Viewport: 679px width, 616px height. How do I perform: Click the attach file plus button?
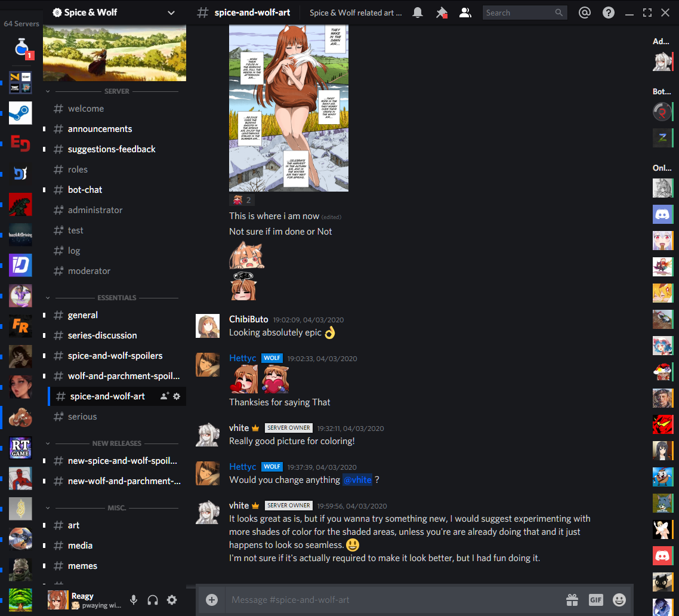point(212,599)
